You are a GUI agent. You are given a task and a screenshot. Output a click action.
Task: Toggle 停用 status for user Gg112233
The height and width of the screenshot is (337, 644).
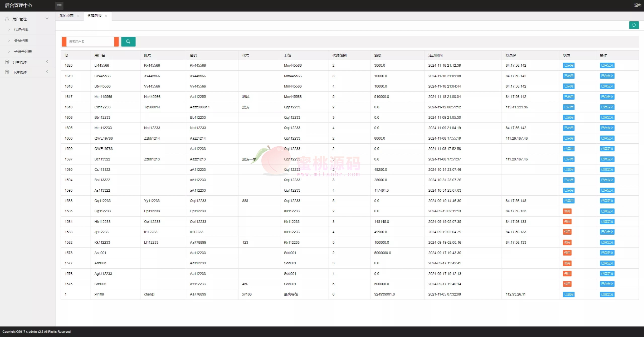click(x=567, y=211)
